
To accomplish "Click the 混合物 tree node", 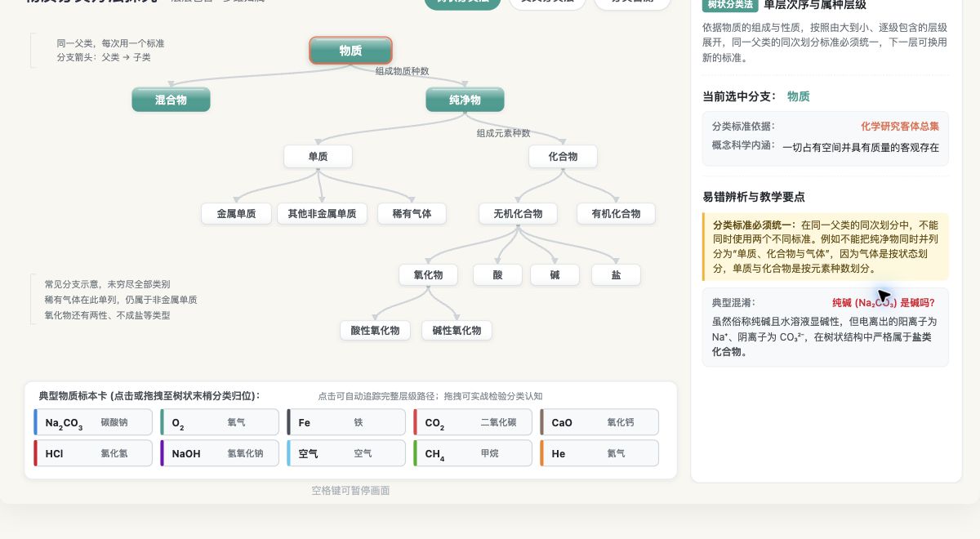I will tap(171, 100).
